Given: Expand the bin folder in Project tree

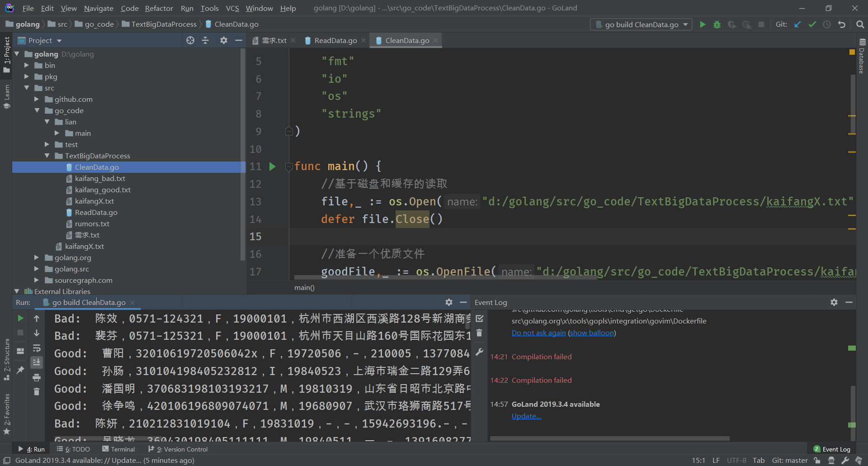Looking at the screenshot, I should click(27, 65).
